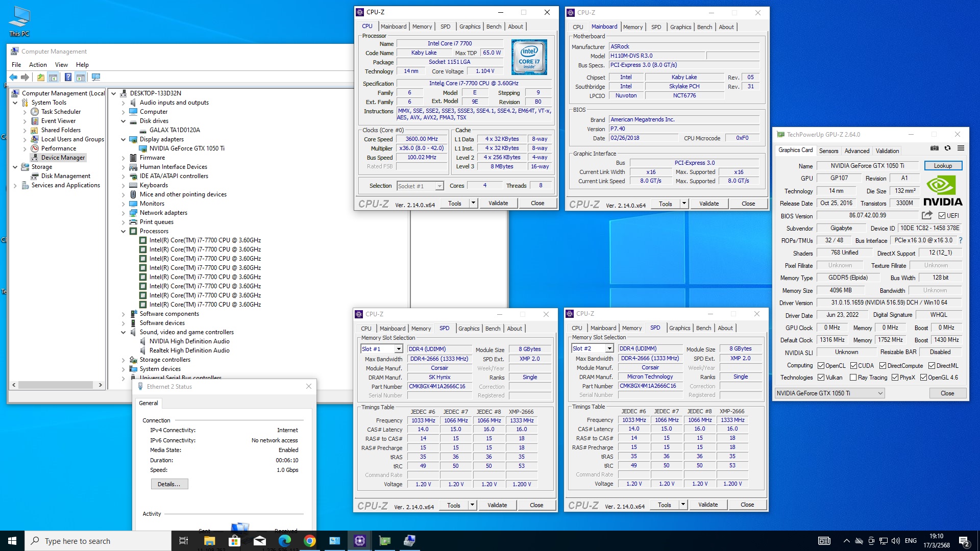Open the GPU-Z hamburger menu
The height and width of the screenshot is (551, 980).
pyautogui.click(x=961, y=148)
